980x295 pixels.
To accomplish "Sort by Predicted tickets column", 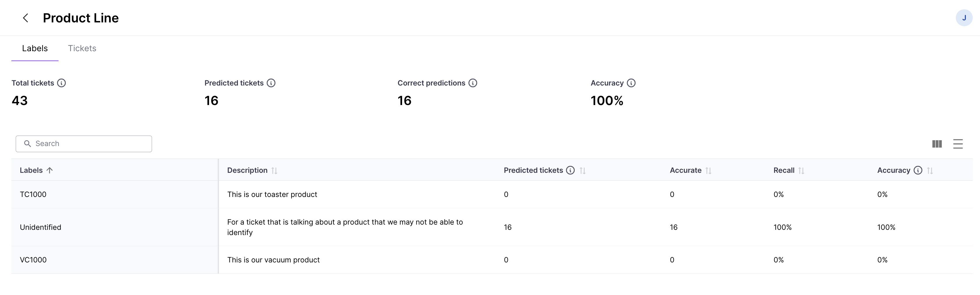I will point(583,171).
